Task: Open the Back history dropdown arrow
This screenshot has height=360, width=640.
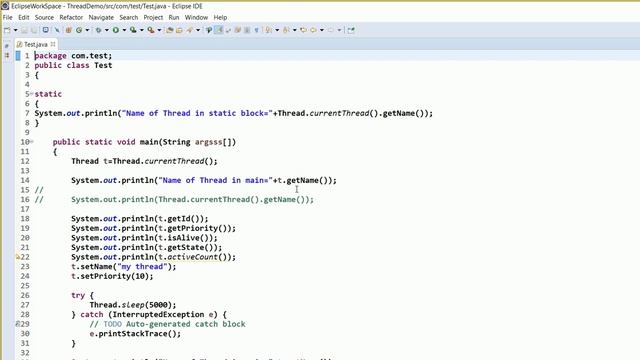Action: (x=322, y=30)
